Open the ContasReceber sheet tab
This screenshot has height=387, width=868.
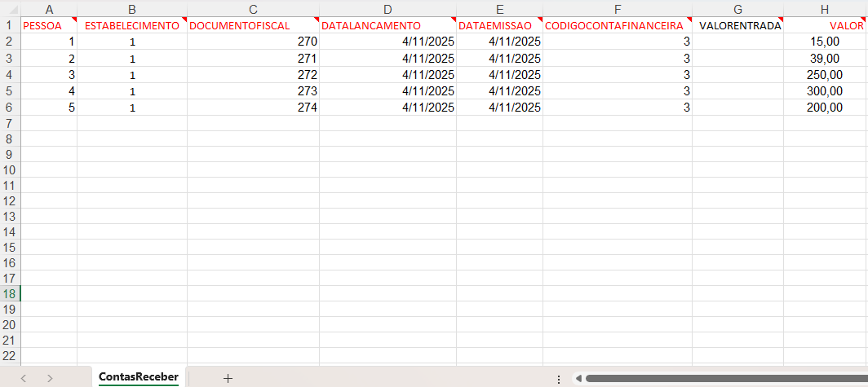[x=138, y=377]
